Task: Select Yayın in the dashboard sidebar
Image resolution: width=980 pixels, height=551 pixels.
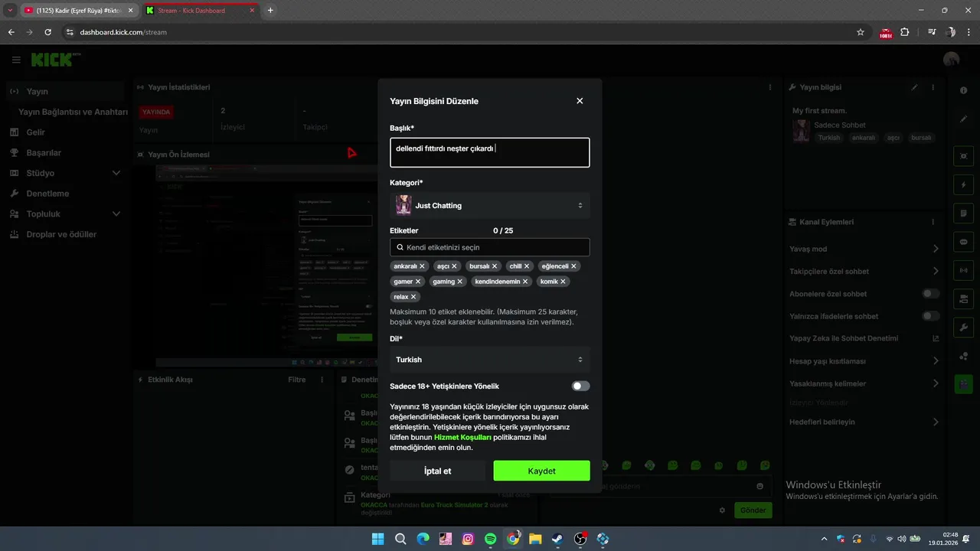Action: coord(64,91)
